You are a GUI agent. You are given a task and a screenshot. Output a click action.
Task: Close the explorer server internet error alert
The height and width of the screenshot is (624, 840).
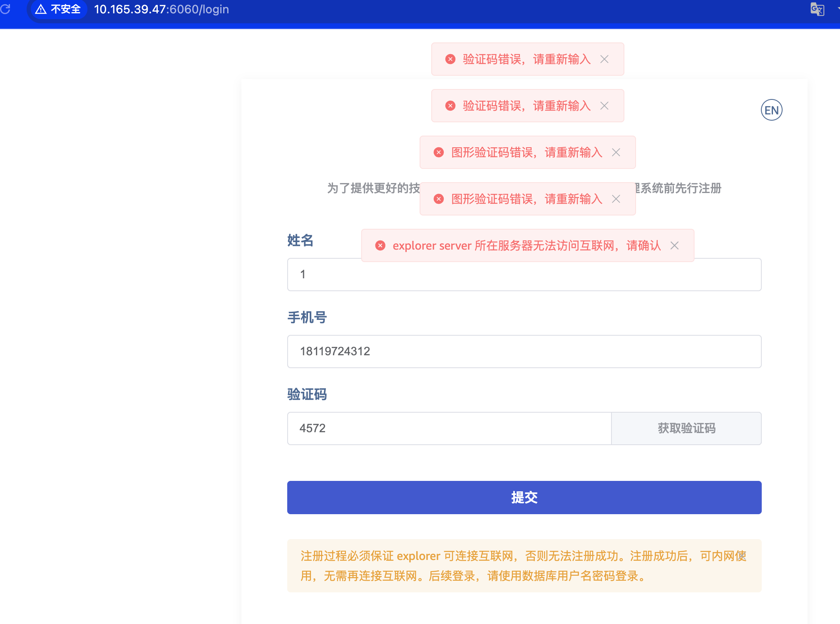coord(674,246)
